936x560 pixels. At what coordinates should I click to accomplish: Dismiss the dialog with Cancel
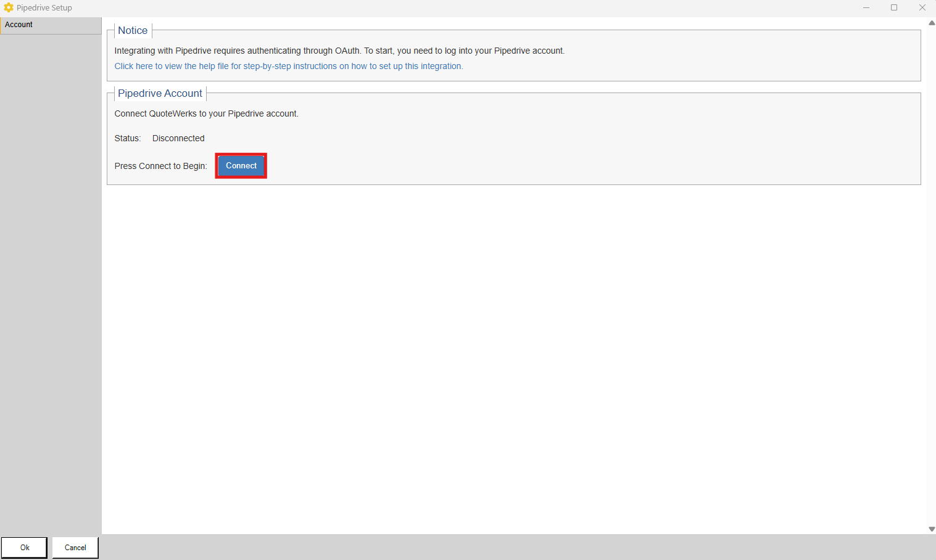[x=75, y=548]
